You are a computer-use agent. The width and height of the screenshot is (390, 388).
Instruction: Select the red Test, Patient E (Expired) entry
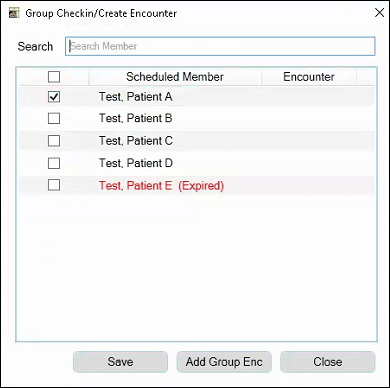tap(162, 185)
